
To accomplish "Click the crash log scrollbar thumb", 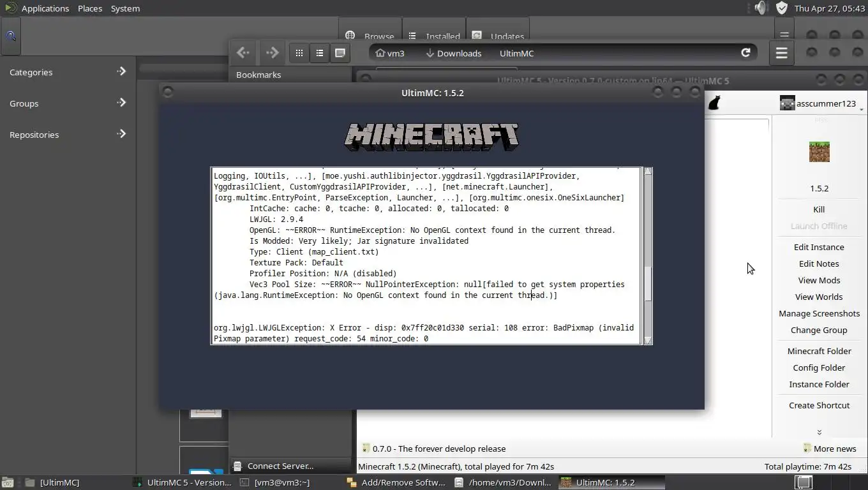I will [x=648, y=284].
